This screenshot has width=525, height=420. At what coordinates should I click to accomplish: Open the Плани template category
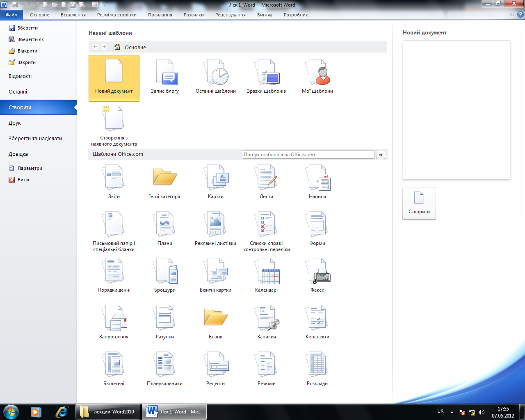(x=165, y=228)
